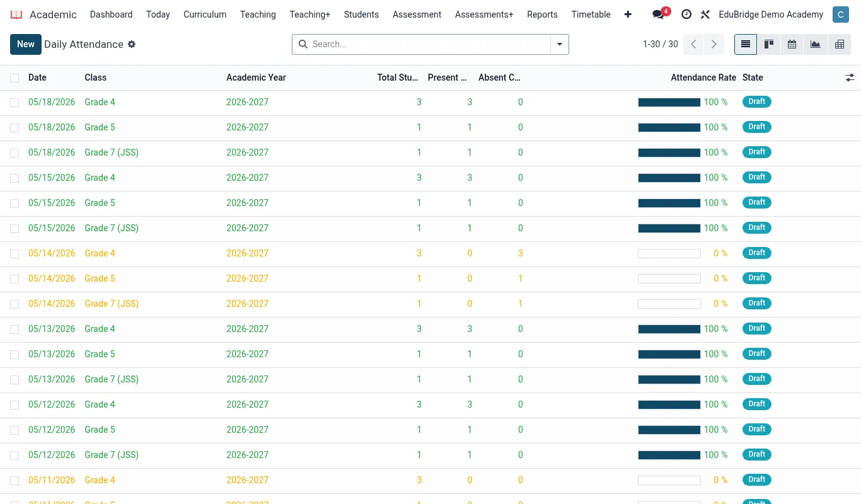Expand the search filter options dropdown
Image resolution: width=861 pixels, height=504 pixels.
tap(560, 44)
